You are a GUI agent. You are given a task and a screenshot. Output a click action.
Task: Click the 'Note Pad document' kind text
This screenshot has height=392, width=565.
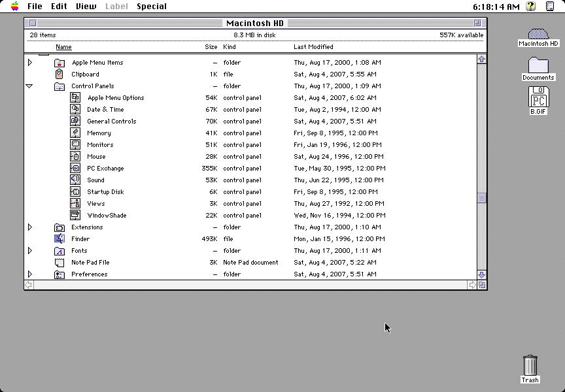pyautogui.click(x=251, y=263)
